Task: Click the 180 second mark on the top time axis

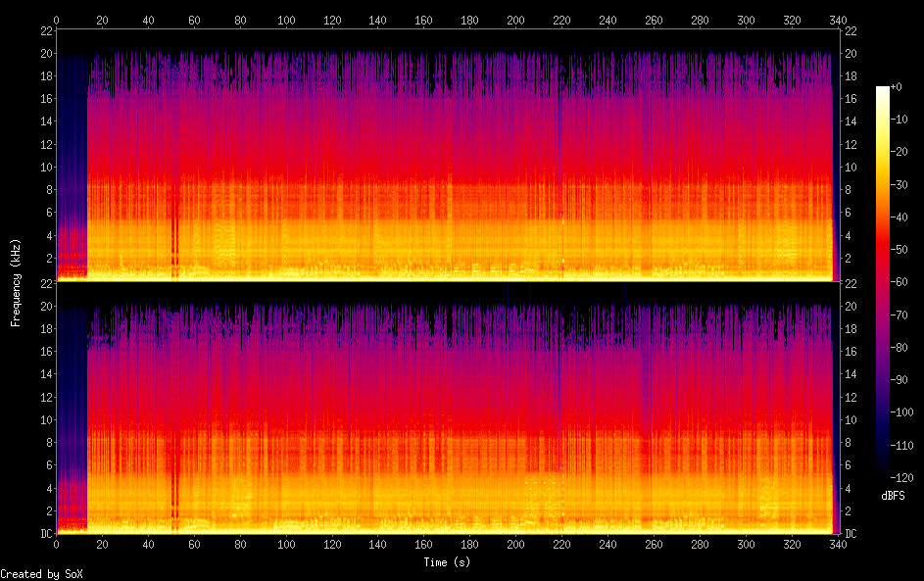Action: (469, 19)
